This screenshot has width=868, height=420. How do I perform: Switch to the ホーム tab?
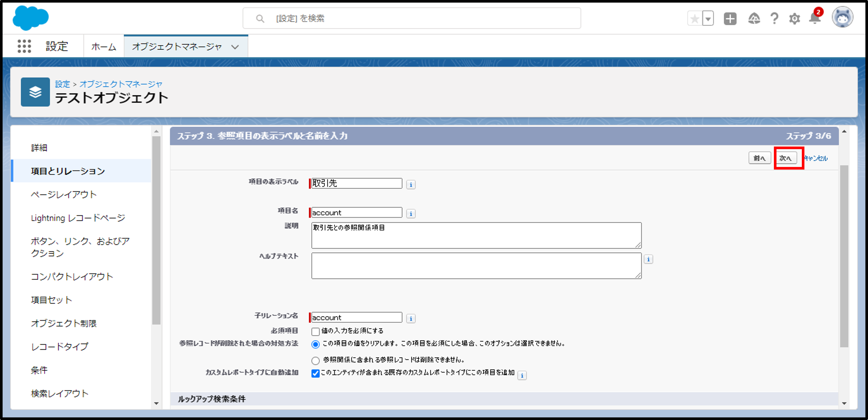pyautogui.click(x=103, y=47)
